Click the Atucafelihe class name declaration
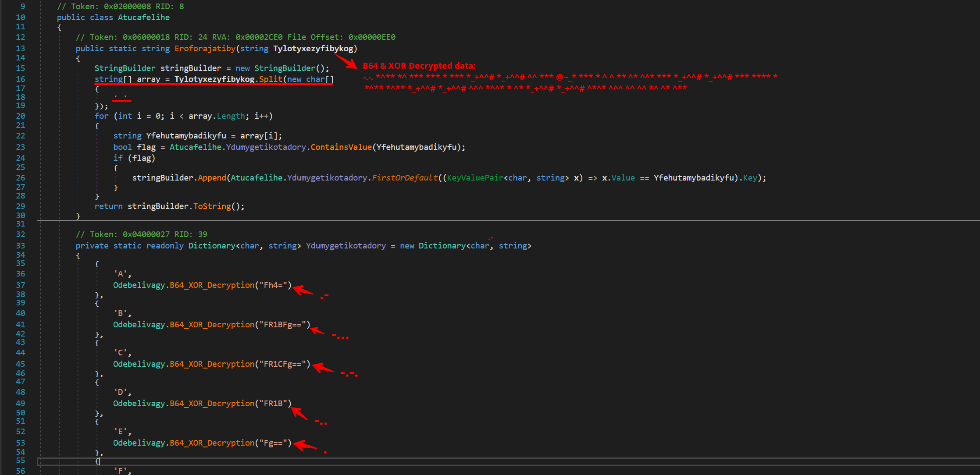 click(143, 18)
